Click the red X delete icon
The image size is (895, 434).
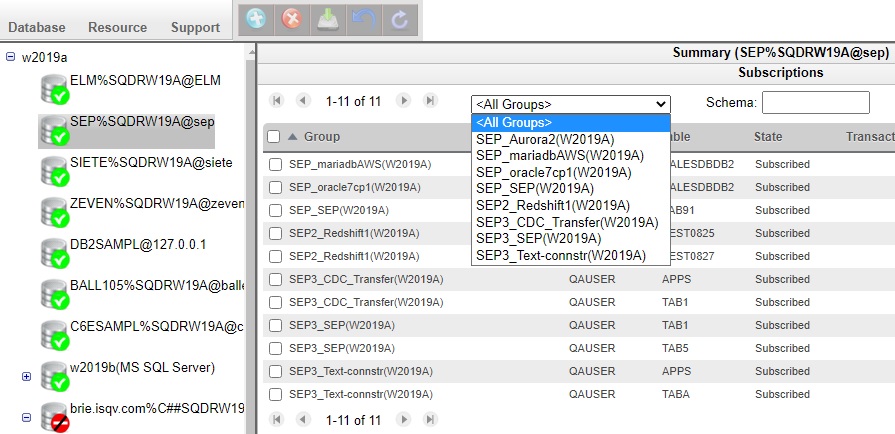(x=292, y=21)
